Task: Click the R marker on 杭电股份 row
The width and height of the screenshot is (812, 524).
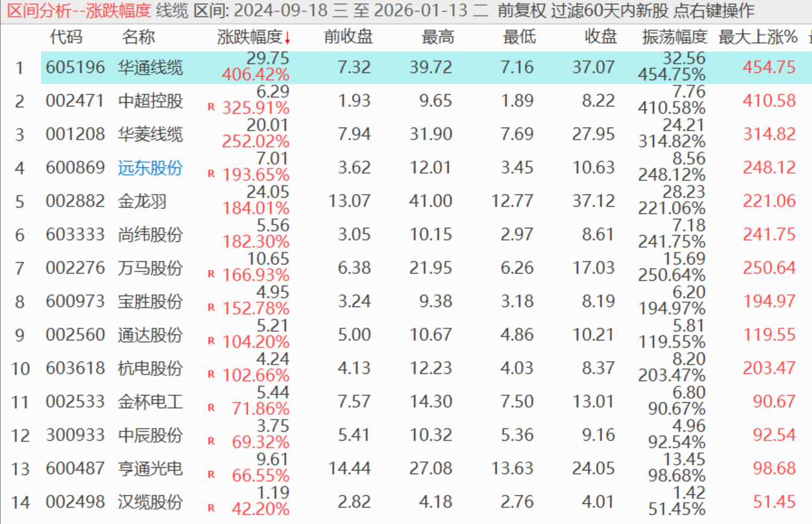Action: click(211, 374)
